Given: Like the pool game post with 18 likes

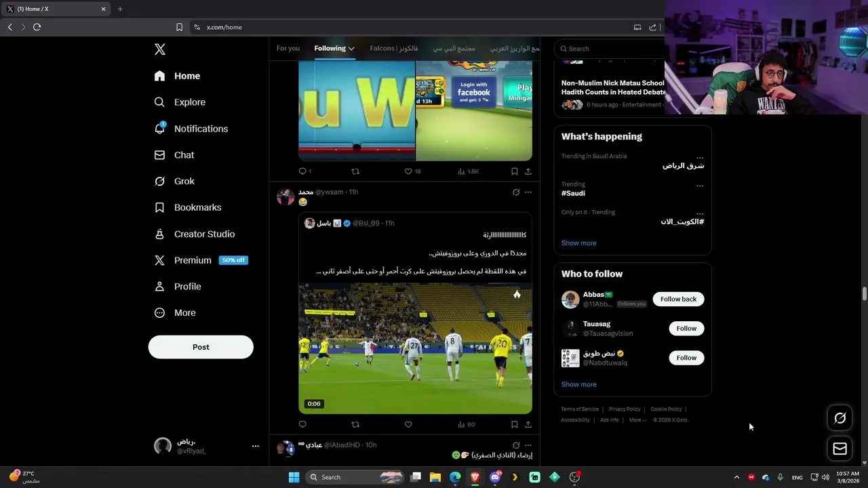Looking at the screenshot, I should [408, 171].
